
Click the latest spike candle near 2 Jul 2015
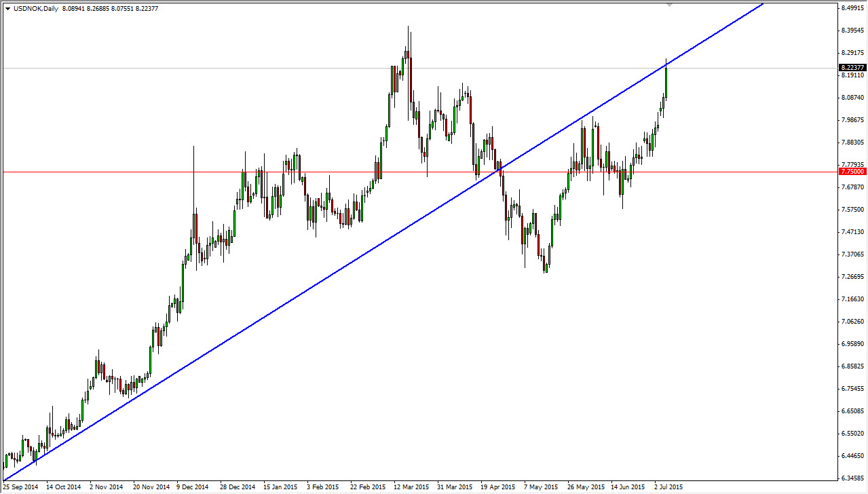point(666,81)
